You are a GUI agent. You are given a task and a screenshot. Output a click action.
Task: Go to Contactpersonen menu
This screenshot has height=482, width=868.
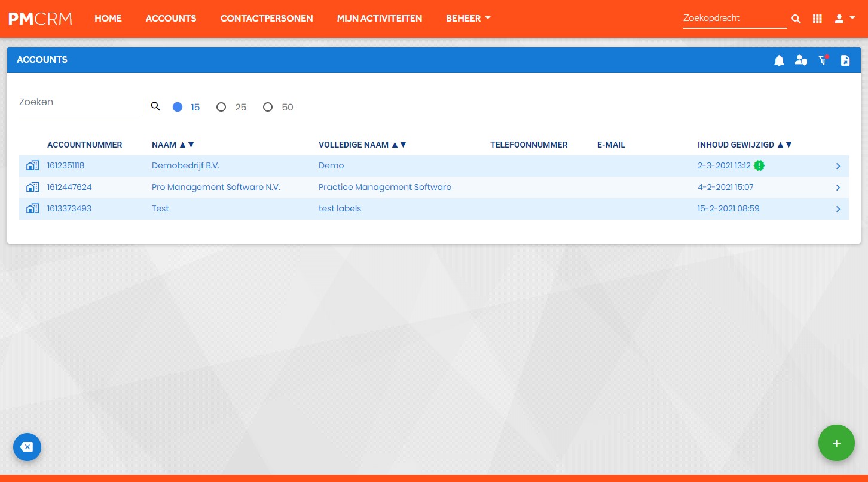[267, 19]
